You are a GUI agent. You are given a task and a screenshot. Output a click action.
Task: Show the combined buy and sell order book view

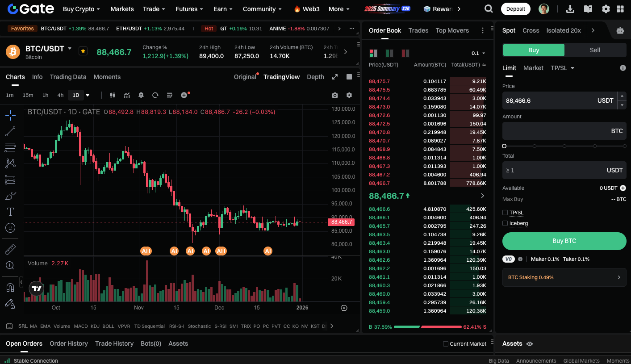(x=373, y=53)
